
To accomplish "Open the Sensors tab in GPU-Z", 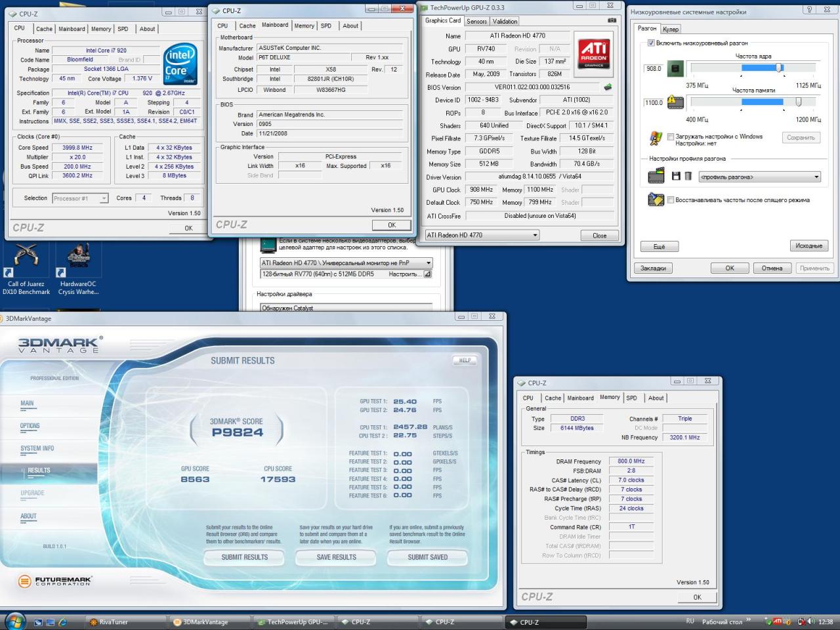I will (x=477, y=21).
